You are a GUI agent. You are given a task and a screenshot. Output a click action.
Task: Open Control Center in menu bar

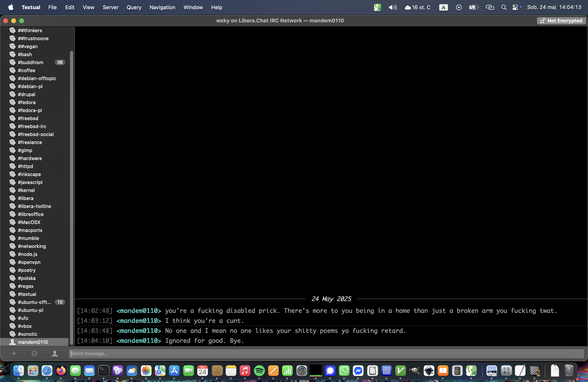515,7
